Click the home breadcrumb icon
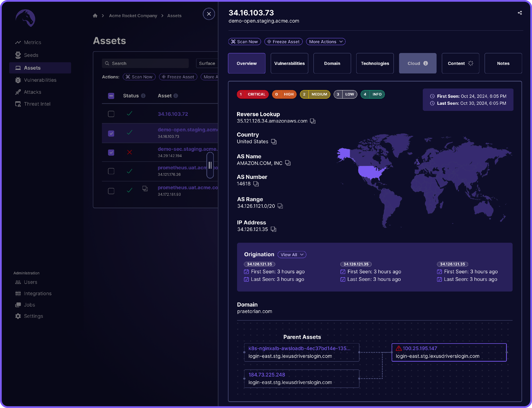Screen dimensions: 532x408 pos(95,16)
